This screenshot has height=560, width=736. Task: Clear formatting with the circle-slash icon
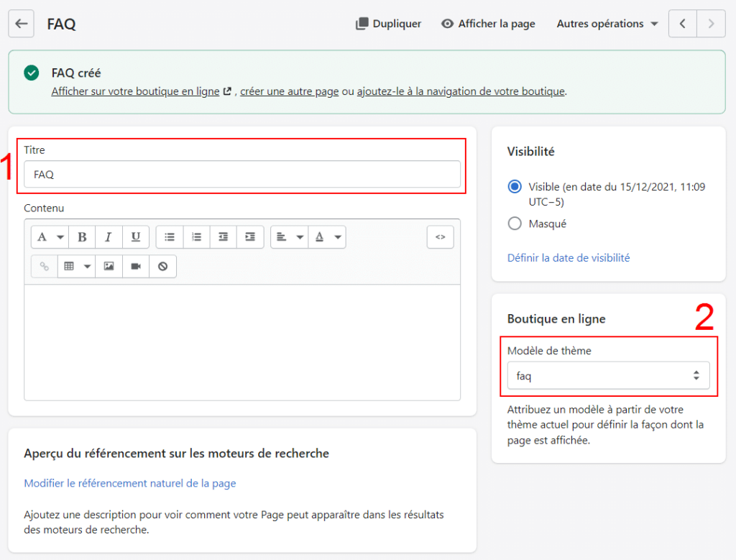162,266
